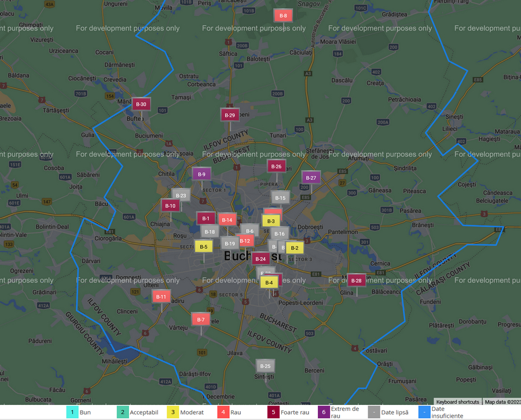521x420 pixels.
Task: Select the gray B-25 marker
Action: (x=265, y=366)
